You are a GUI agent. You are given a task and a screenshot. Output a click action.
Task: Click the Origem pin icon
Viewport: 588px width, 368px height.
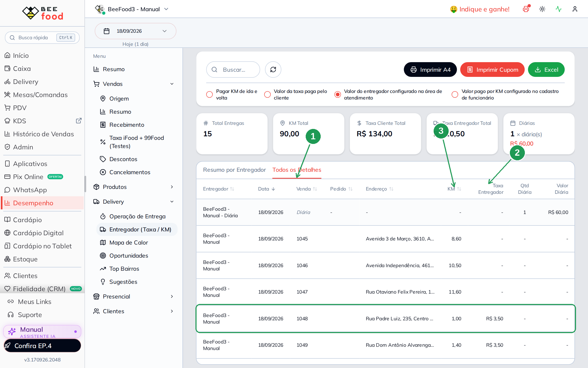coord(103,98)
